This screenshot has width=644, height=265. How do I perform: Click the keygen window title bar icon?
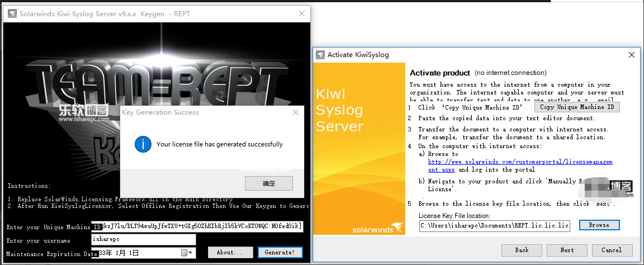[x=12, y=13]
